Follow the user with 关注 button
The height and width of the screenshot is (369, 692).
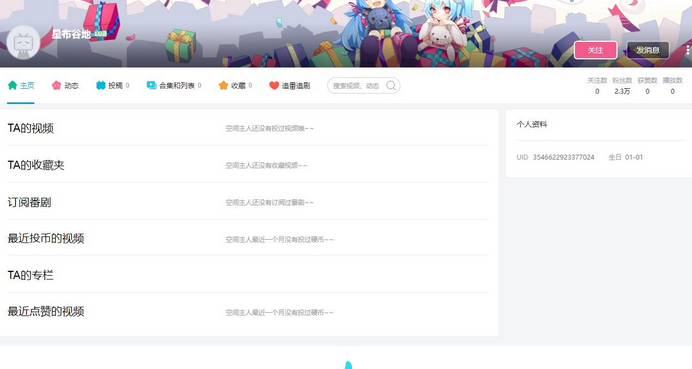click(x=595, y=50)
